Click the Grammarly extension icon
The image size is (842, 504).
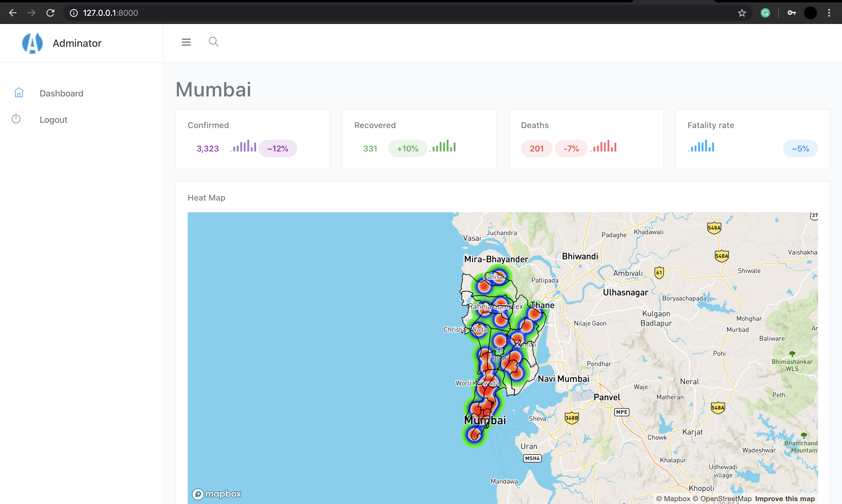(765, 13)
